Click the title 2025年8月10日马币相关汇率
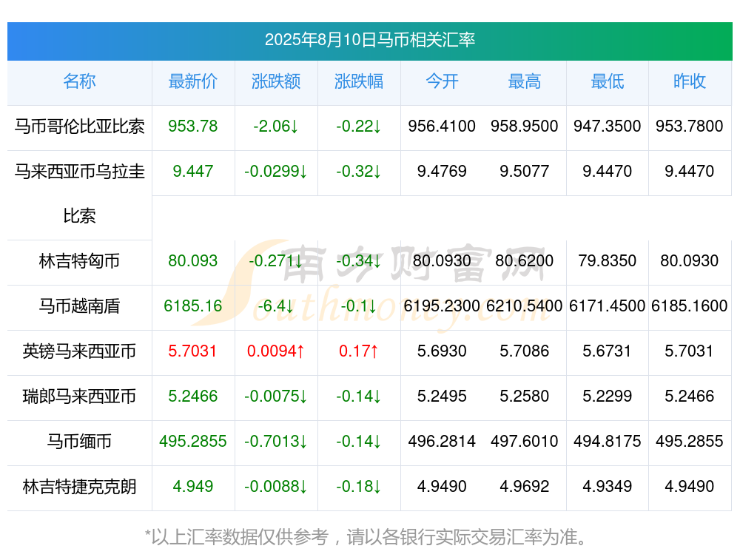This screenshot has width=740, height=560. 369,40
